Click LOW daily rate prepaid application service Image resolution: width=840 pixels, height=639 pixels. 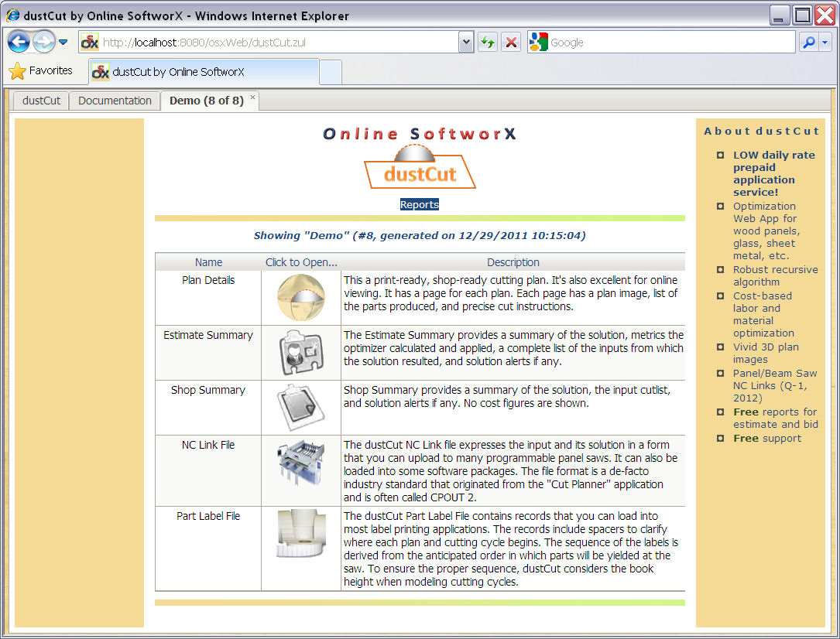774,173
